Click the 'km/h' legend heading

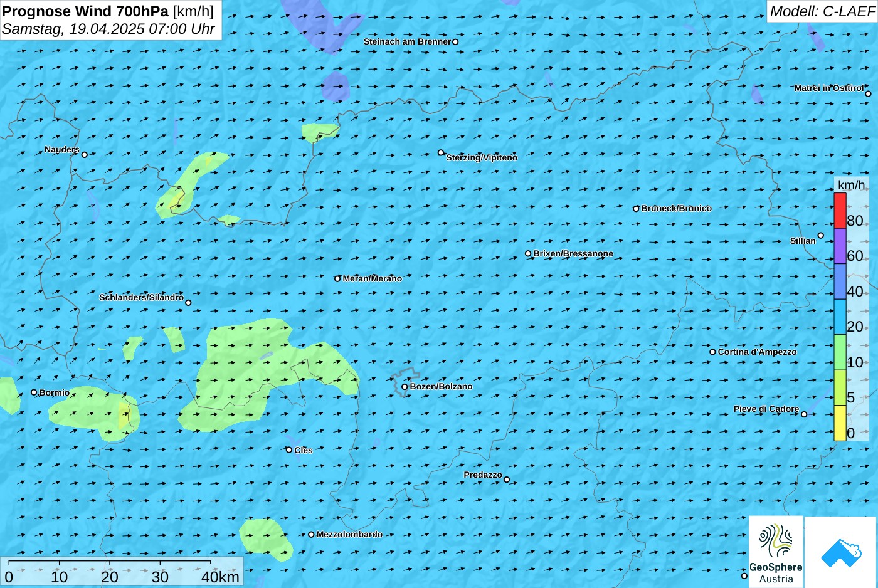(x=852, y=185)
